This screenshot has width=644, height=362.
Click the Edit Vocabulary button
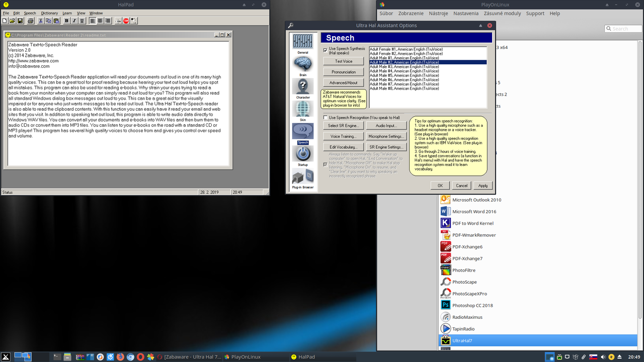click(343, 147)
